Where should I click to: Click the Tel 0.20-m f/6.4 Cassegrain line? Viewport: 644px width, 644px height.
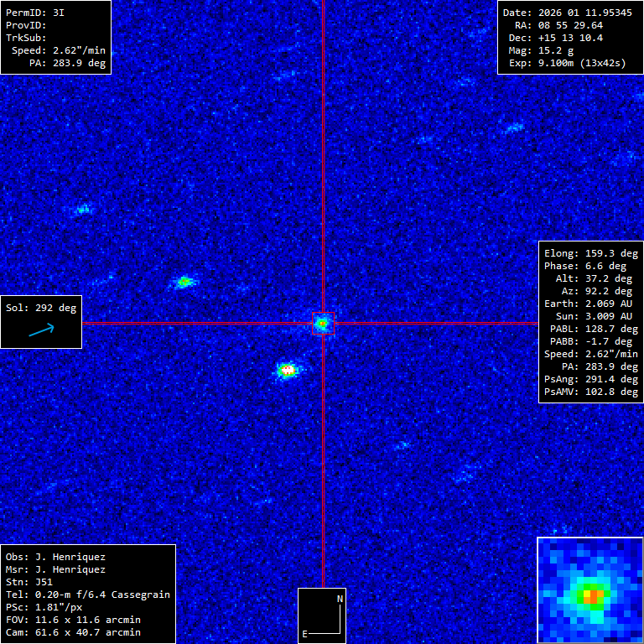[x=88, y=595]
